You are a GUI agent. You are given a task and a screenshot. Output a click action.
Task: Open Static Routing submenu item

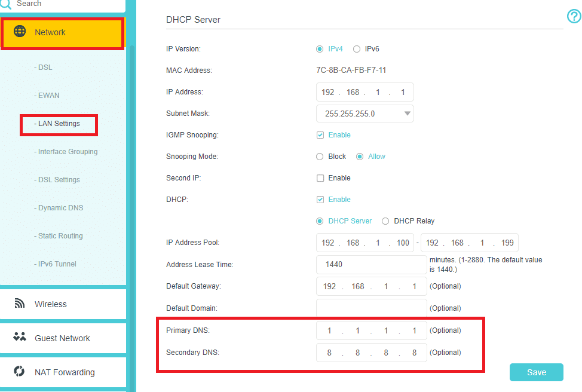[x=59, y=235]
